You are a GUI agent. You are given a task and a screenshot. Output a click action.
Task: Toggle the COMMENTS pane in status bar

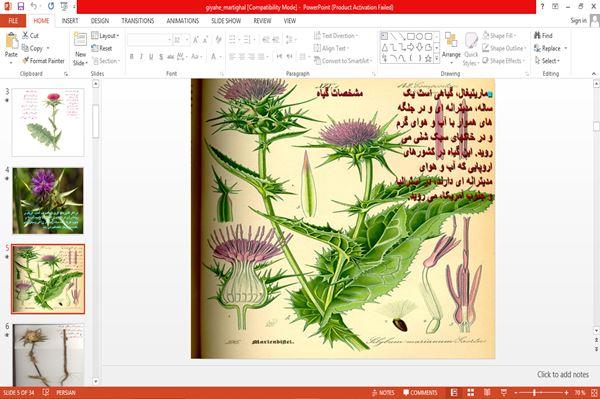[x=420, y=392]
